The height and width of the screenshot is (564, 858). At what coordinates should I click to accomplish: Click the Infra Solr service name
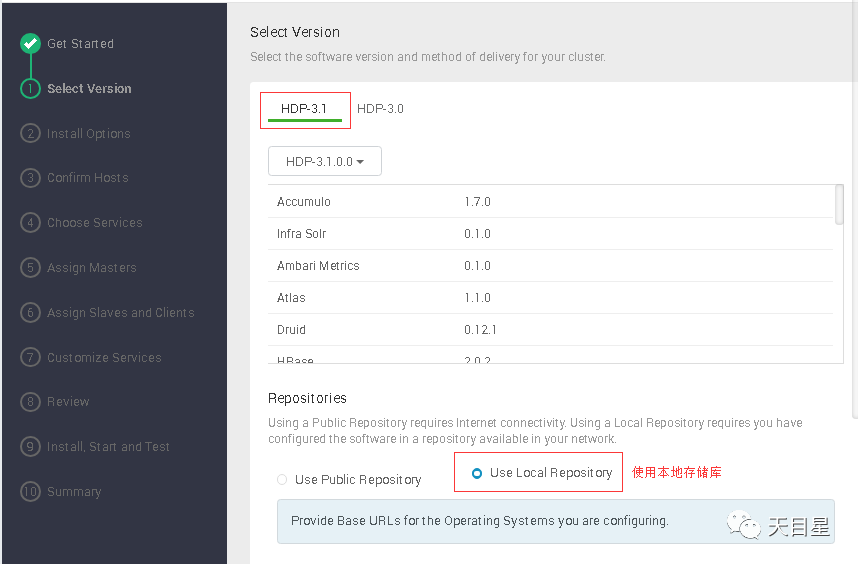click(301, 234)
